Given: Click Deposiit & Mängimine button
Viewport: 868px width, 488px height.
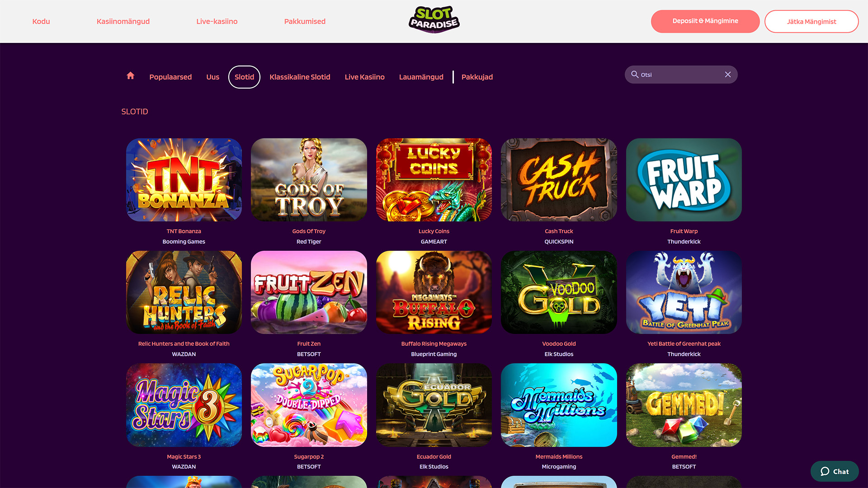Looking at the screenshot, I should pyautogui.click(x=705, y=21).
